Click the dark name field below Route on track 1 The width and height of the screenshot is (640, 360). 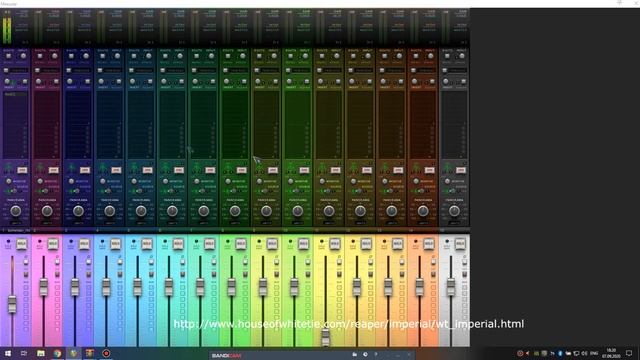19,71
